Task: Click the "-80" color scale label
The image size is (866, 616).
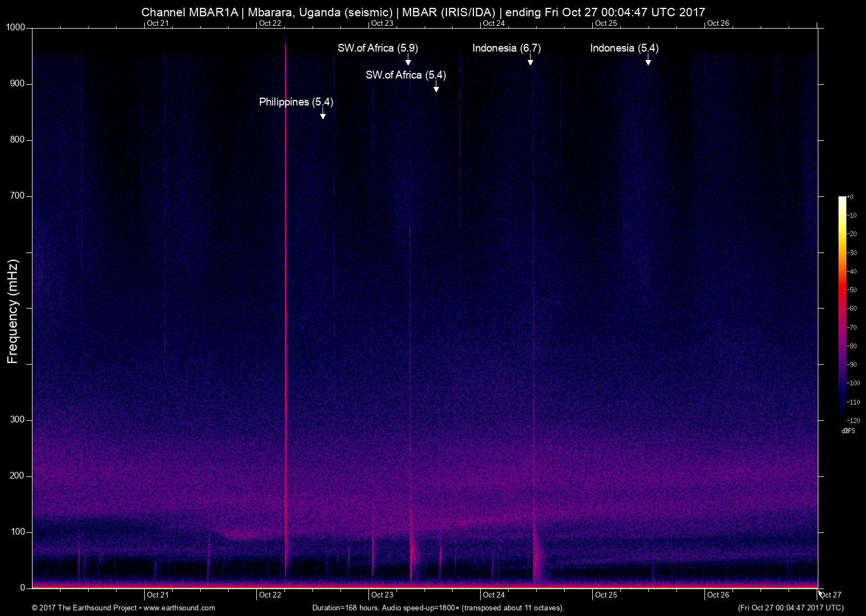Action: [x=851, y=346]
